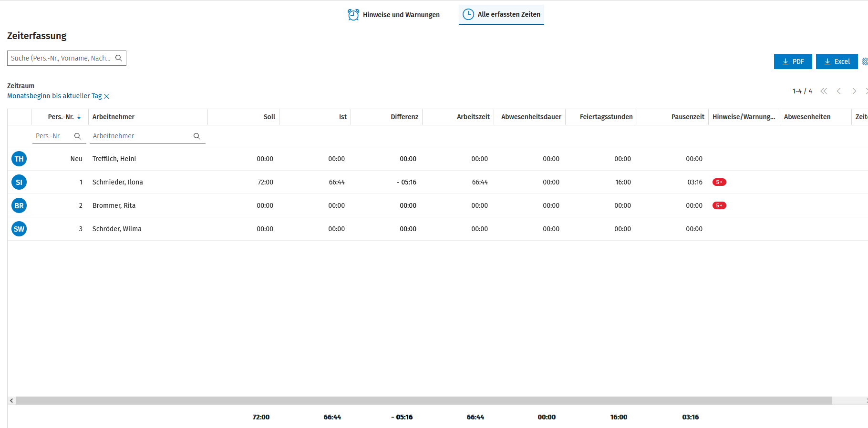
Task: Go to the next page with the right chevron
Action: (x=854, y=91)
